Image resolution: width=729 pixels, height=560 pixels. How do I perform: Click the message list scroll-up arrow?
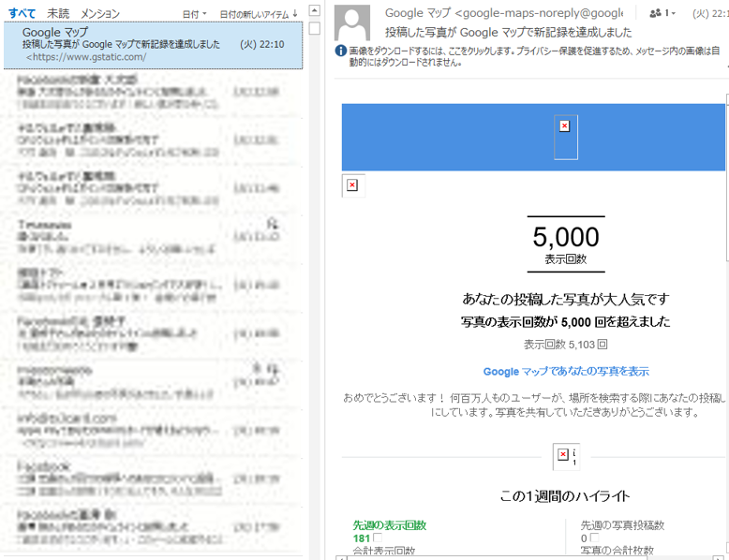pos(315,10)
